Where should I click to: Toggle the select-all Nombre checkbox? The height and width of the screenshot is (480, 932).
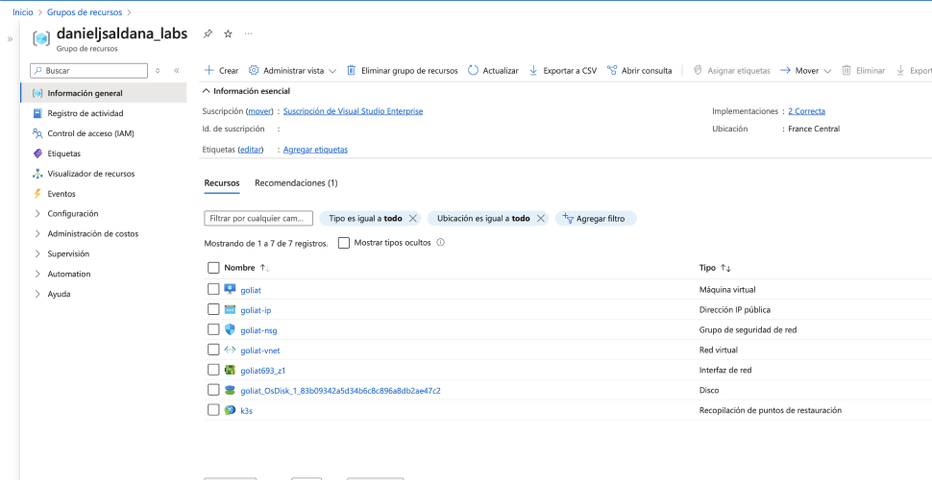(213, 268)
